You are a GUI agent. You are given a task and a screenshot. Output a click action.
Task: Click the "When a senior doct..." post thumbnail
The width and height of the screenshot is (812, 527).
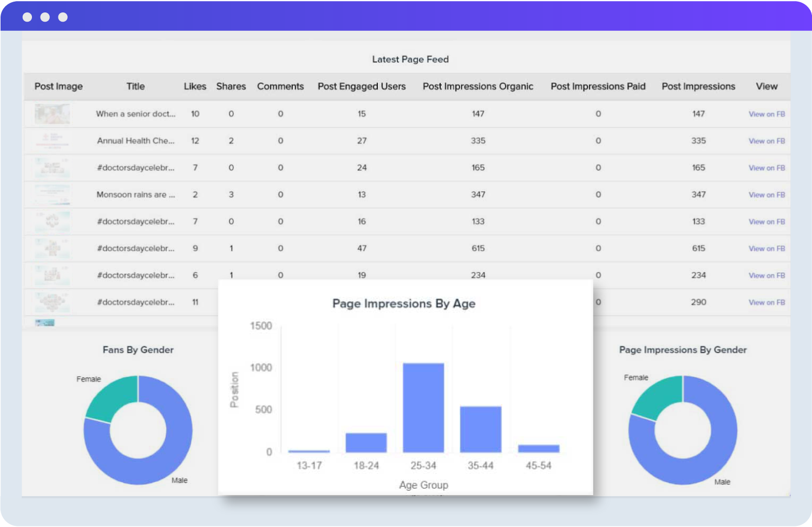click(51, 114)
